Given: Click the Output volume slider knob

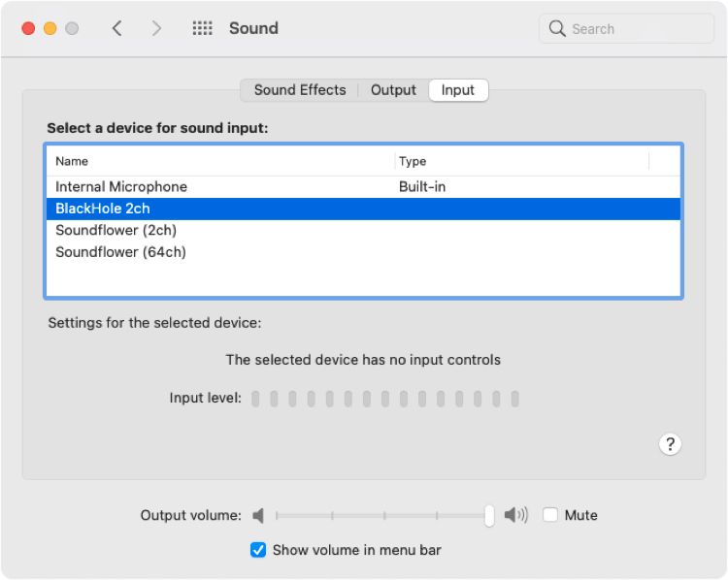Looking at the screenshot, I should [489, 516].
